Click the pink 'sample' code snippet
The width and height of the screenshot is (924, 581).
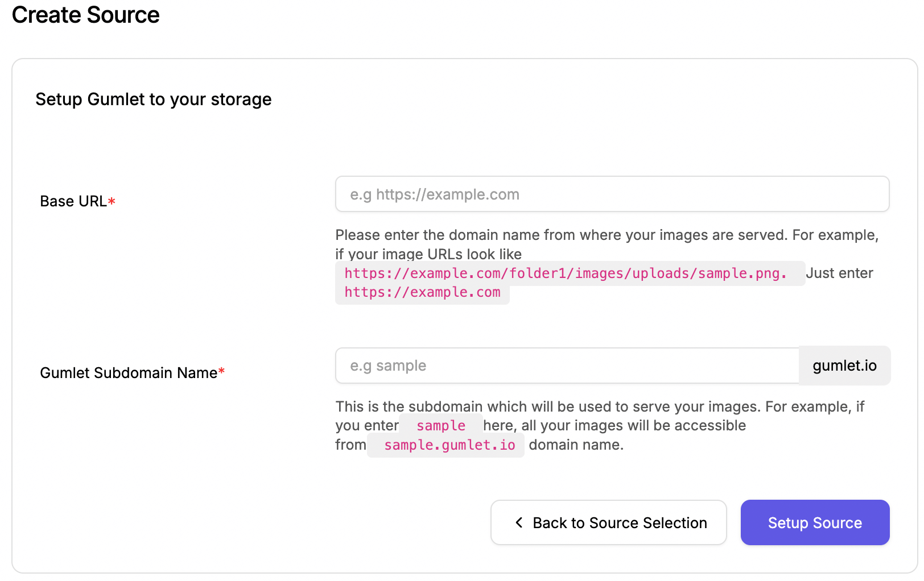pos(441,425)
